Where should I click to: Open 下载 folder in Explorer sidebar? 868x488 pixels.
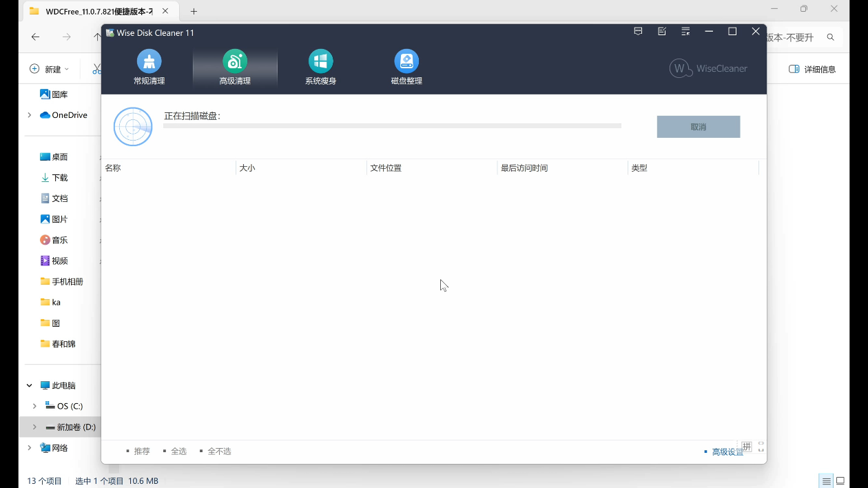(x=54, y=178)
